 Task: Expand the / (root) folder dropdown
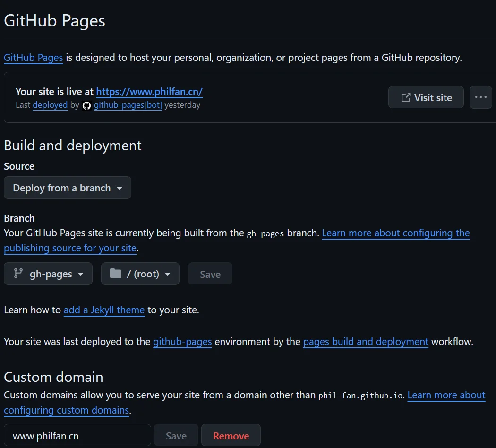(x=140, y=274)
